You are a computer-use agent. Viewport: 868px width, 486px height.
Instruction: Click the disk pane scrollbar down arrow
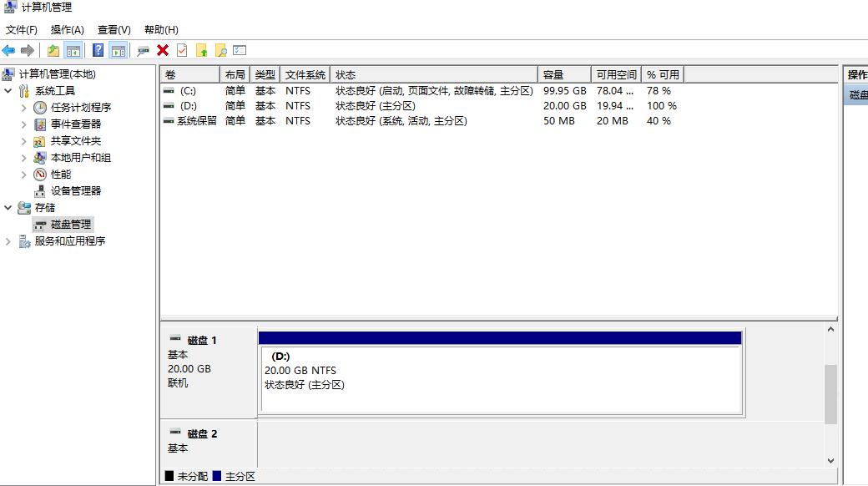830,460
